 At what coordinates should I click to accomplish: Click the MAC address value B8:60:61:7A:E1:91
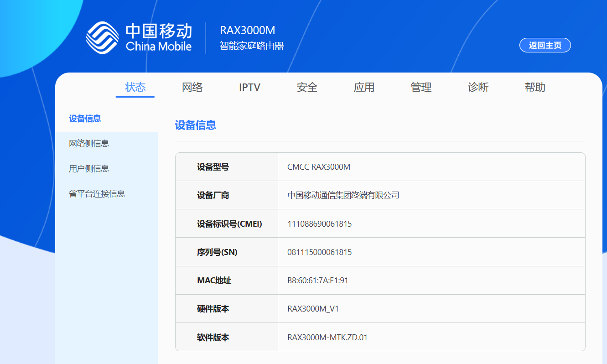[x=317, y=281]
